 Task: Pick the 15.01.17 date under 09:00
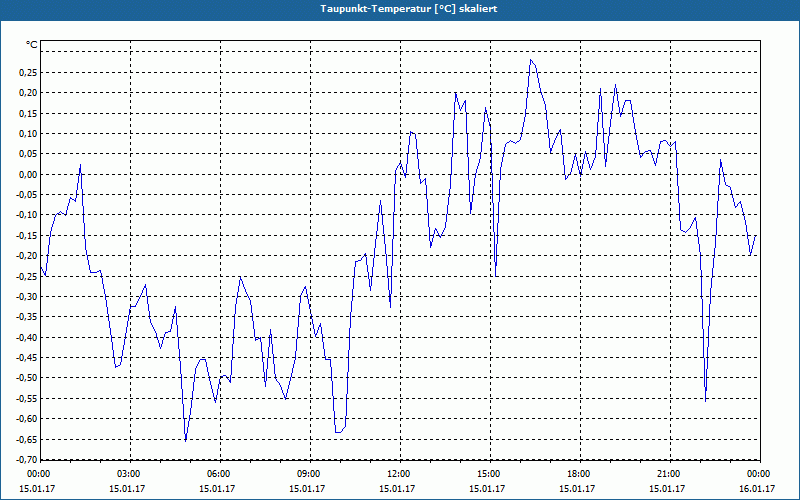307,489
